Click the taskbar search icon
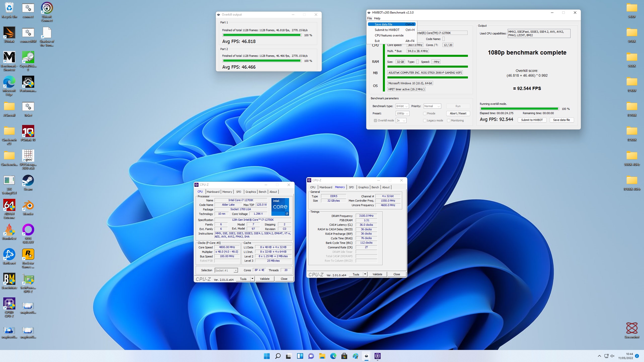 [278, 356]
